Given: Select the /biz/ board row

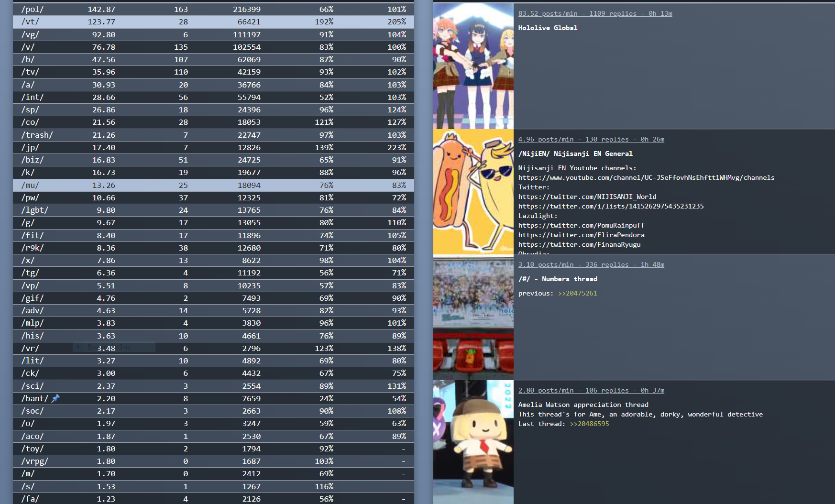Looking at the screenshot, I should [213, 160].
